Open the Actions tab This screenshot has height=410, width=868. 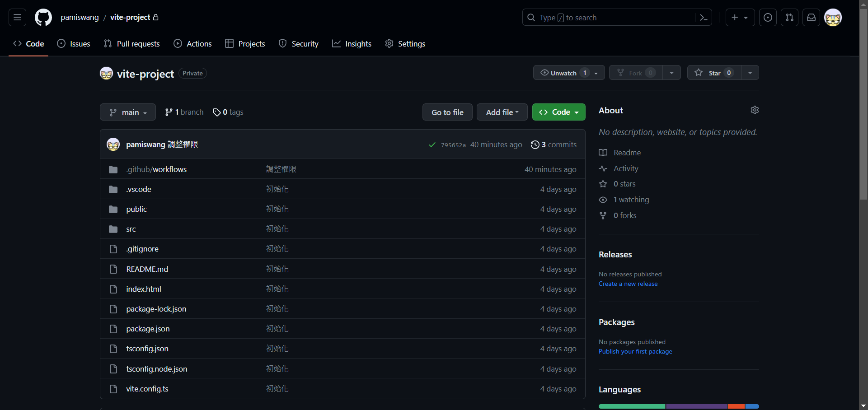pyautogui.click(x=192, y=44)
